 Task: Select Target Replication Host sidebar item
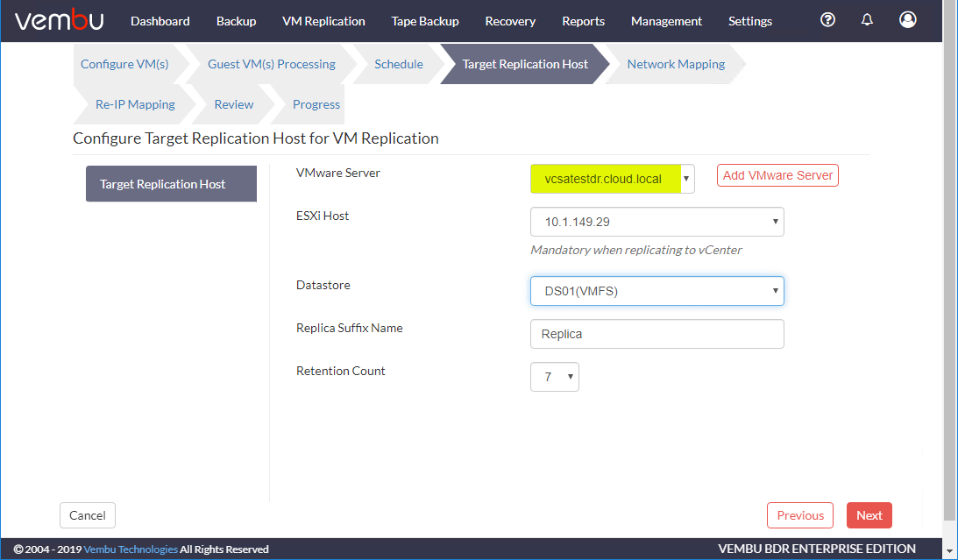point(171,184)
